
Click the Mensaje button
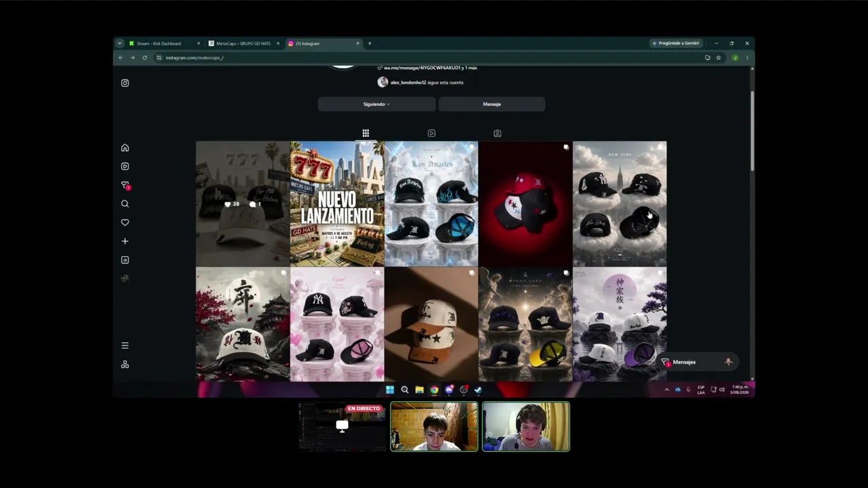(x=492, y=104)
